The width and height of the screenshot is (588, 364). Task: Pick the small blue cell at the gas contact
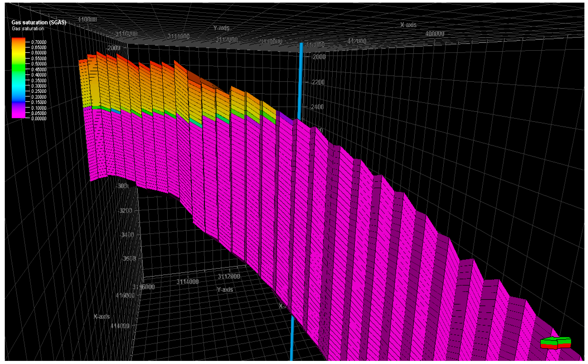116,111
